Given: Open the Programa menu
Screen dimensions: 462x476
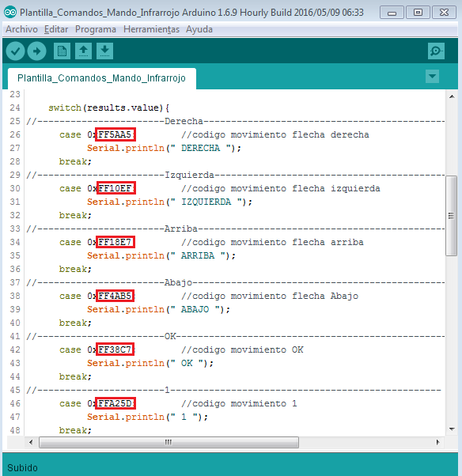Looking at the screenshot, I should point(96,29).
